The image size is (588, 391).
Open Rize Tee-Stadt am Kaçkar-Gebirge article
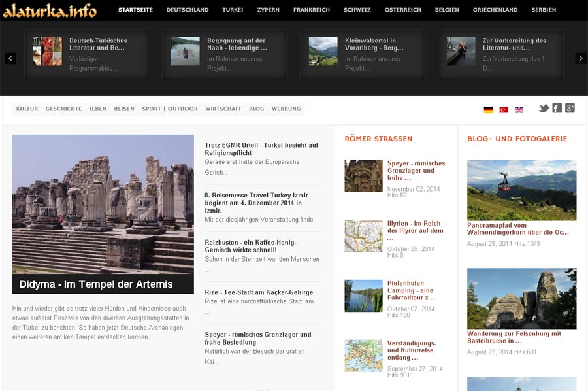(259, 292)
